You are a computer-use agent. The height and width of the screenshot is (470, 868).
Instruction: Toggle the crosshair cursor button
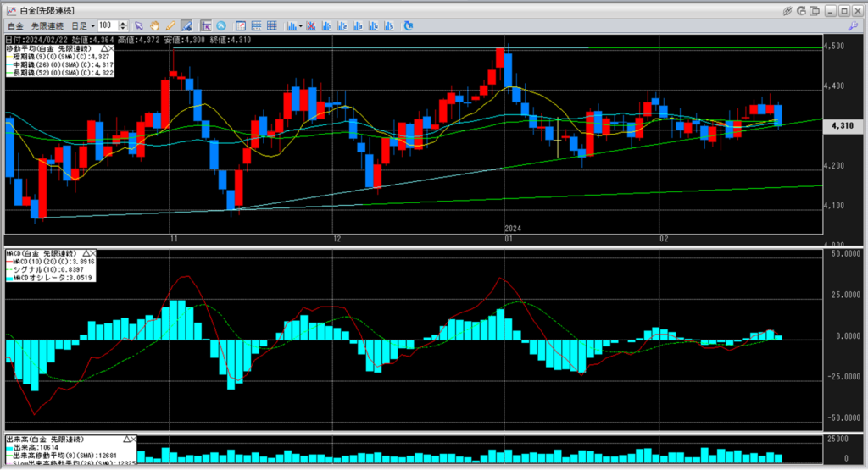tap(206, 26)
